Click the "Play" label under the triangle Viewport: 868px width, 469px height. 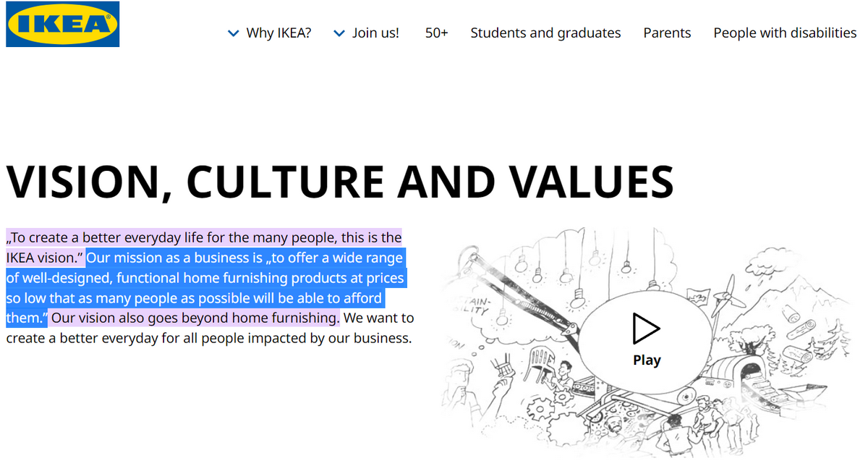tap(647, 360)
